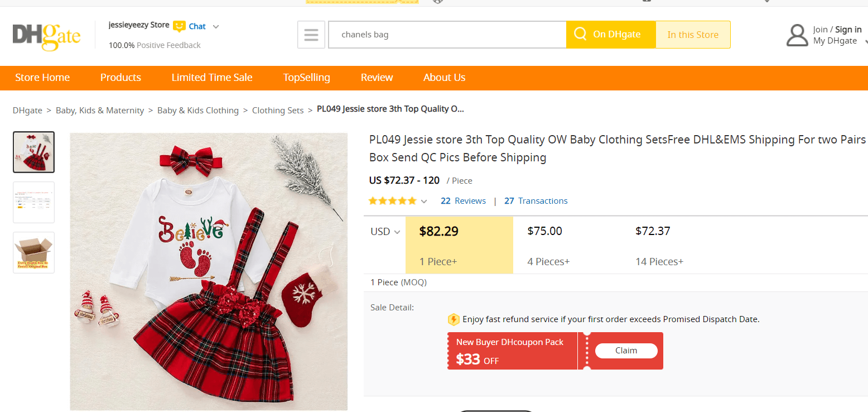Claim the New Buyer DHcoupon Pack
This screenshot has height=412, width=868.
point(626,351)
